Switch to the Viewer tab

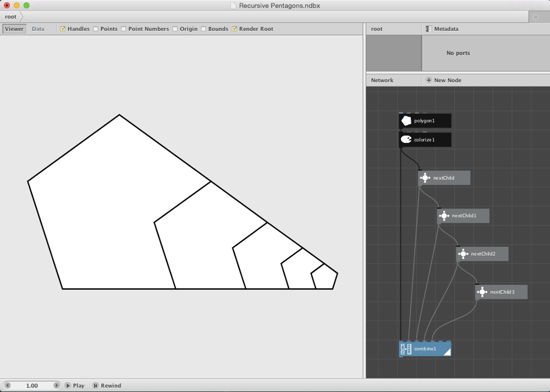14,29
